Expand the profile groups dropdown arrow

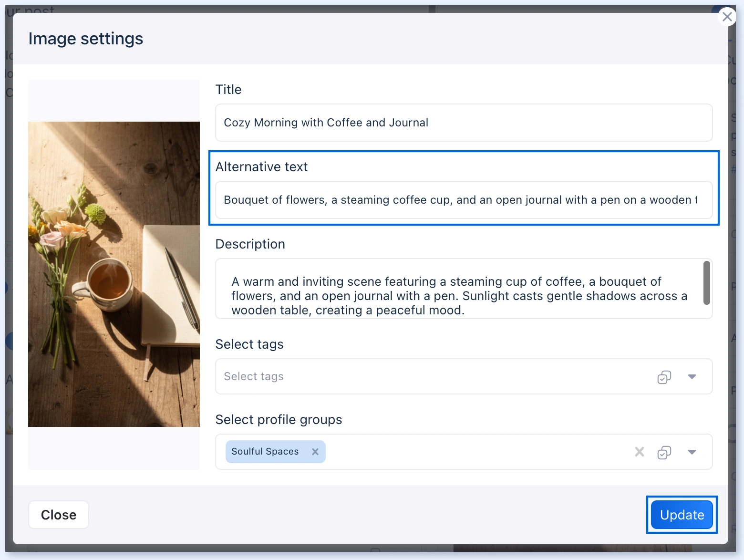tap(692, 452)
